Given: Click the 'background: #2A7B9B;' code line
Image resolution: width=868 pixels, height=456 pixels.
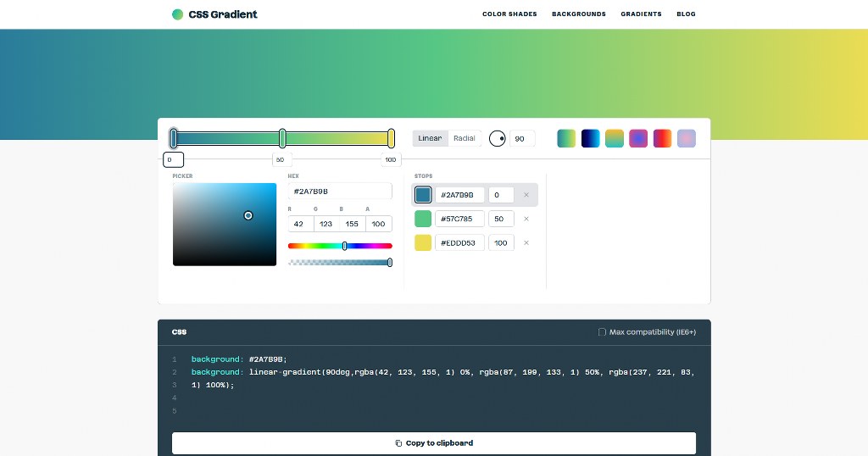Looking at the screenshot, I should 239,359.
